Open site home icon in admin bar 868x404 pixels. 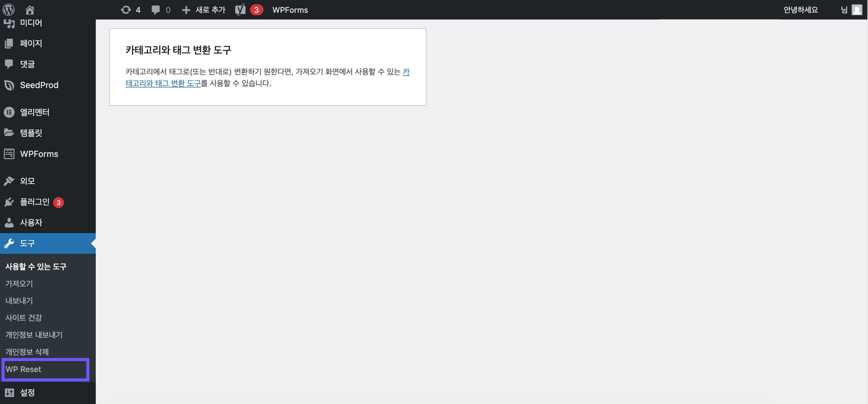[x=30, y=10]
